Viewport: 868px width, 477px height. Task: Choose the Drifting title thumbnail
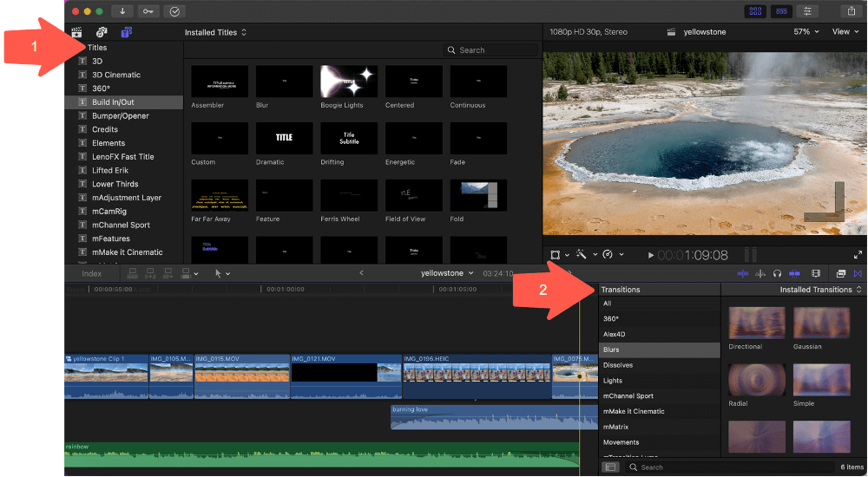pyautogui.click(x=349, y=139)
